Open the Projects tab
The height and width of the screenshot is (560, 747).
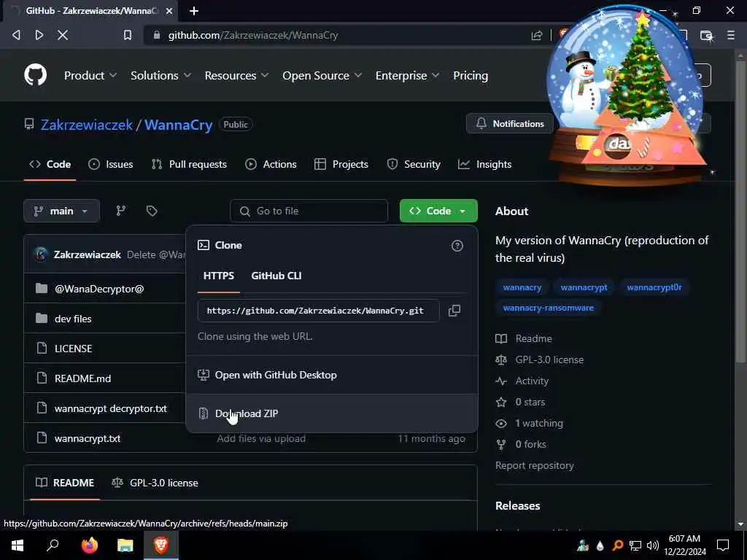point(341,164)
